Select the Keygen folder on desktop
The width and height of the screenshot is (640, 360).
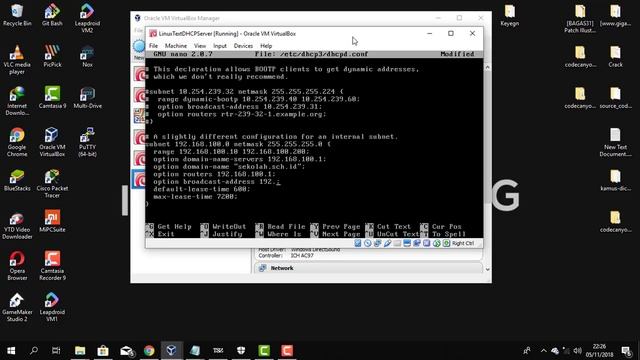pyautogui.click(x=510, y=15)
